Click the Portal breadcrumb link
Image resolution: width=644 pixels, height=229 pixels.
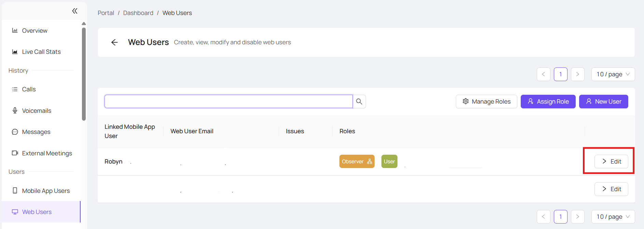point(106,13)
